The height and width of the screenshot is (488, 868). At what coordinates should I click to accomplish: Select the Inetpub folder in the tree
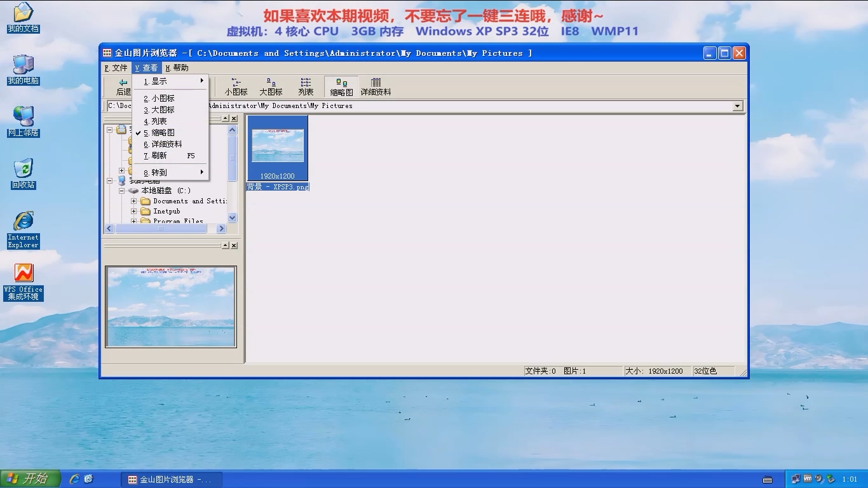166,212
